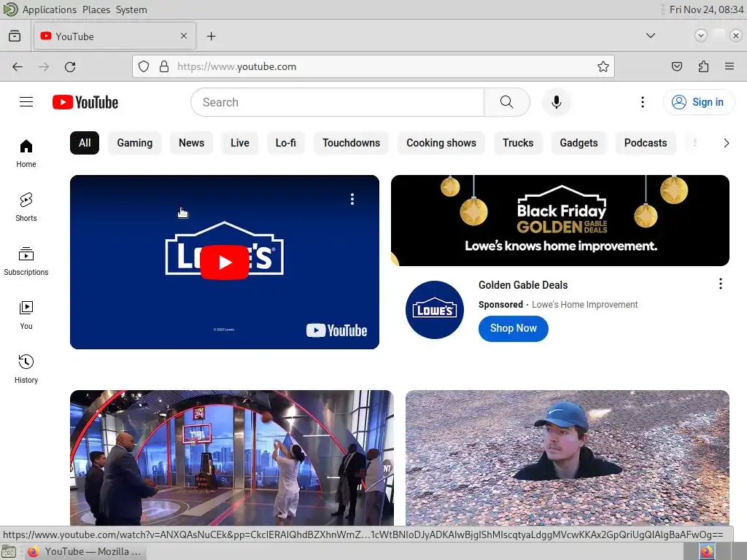The width and height of the screenshot is (747, 560).
Task: Open more options on Lowe's video ad
Action: tap(352, 199)
